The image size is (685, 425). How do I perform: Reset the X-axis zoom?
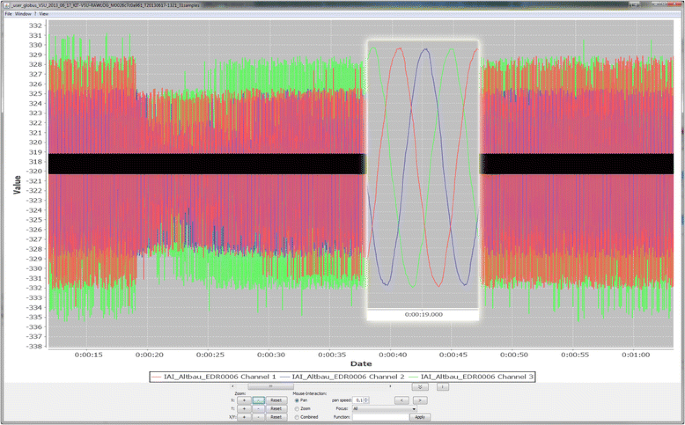[x=277, y=400]
